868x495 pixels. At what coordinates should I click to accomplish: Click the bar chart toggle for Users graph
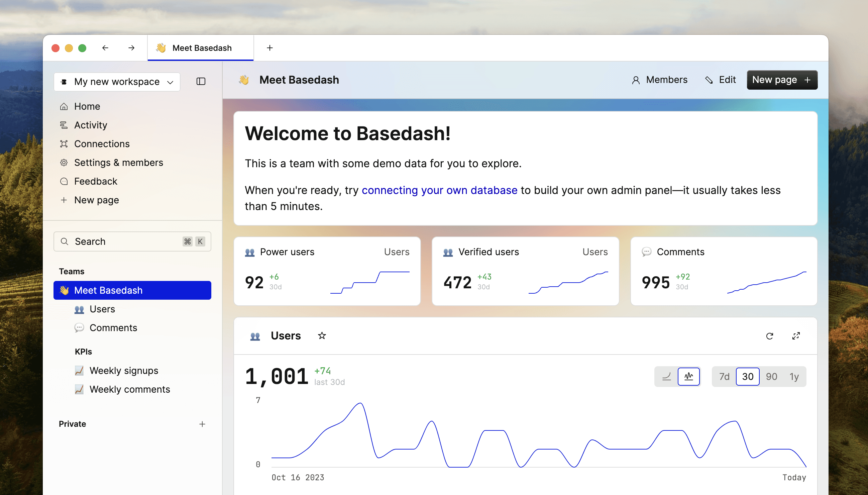[688, 376]
